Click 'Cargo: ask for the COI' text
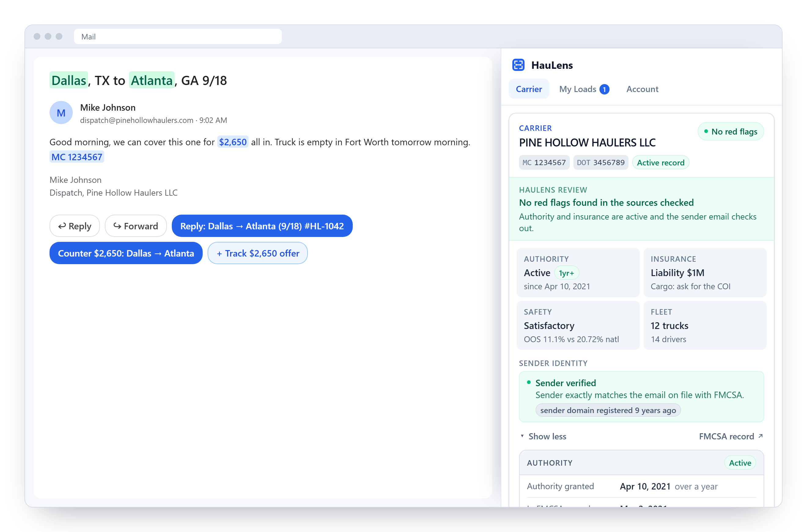 (x=690, y=286)
